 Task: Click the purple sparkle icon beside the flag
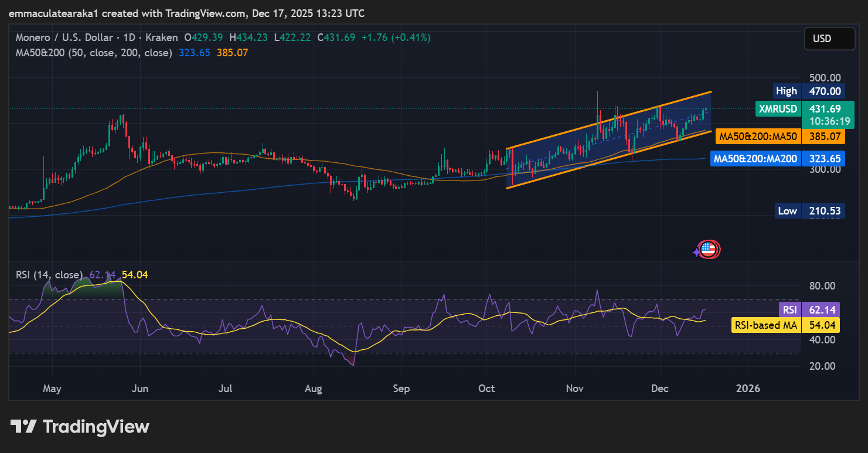(x=696, y=251)
